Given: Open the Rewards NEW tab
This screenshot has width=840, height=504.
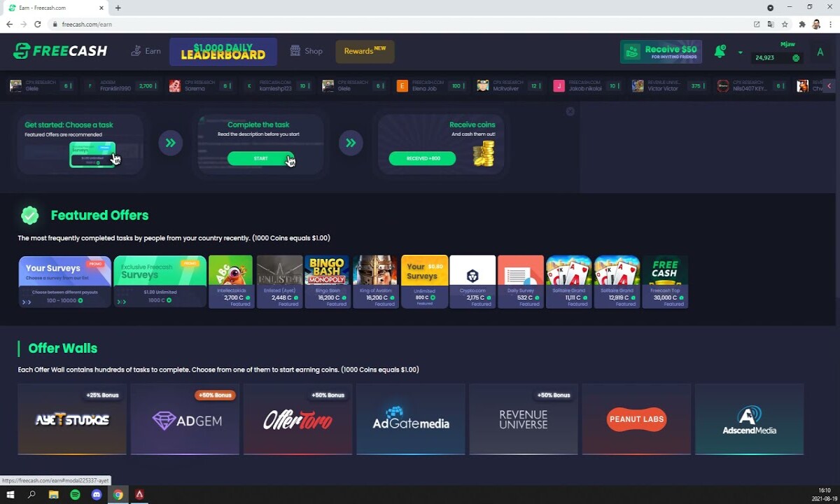Looking at the screenshot, I should 365,51.
